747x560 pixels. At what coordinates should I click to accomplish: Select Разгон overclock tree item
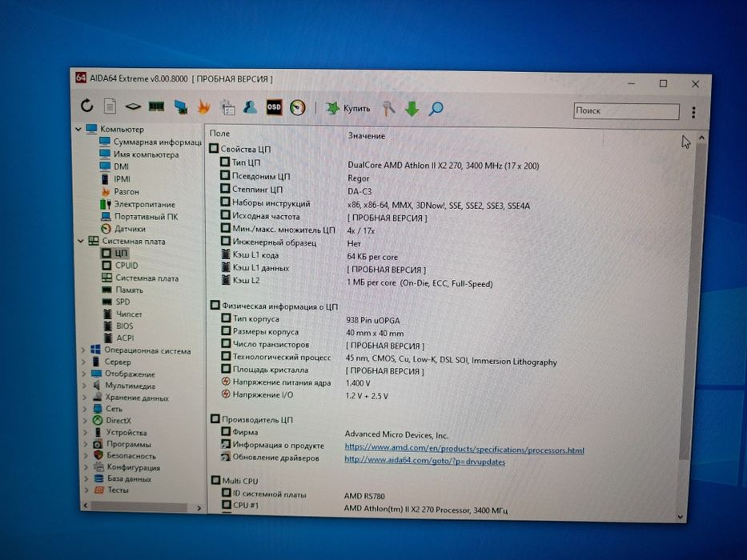click(120, 191)
